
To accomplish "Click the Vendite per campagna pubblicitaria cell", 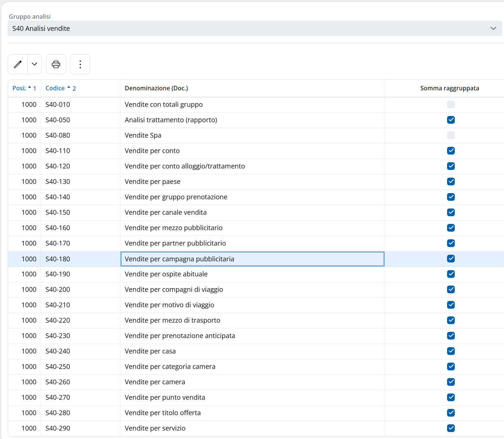I will (x=179, y=259).
